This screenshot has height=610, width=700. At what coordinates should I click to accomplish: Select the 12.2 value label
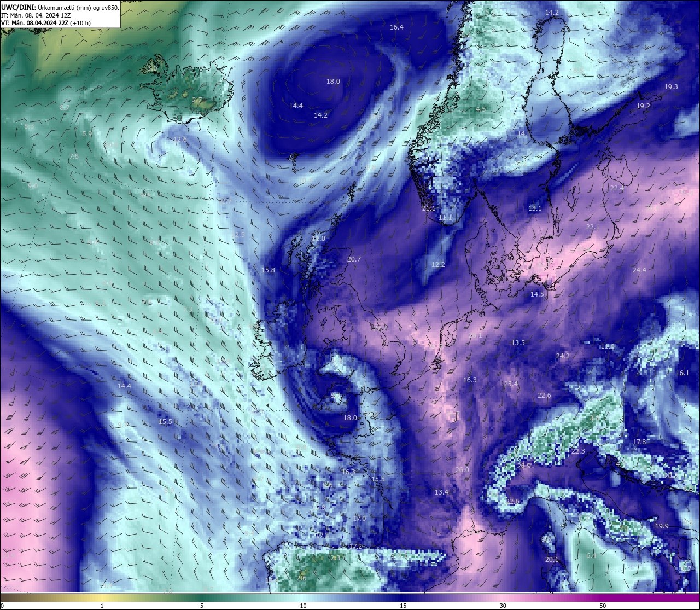[438, 264]
